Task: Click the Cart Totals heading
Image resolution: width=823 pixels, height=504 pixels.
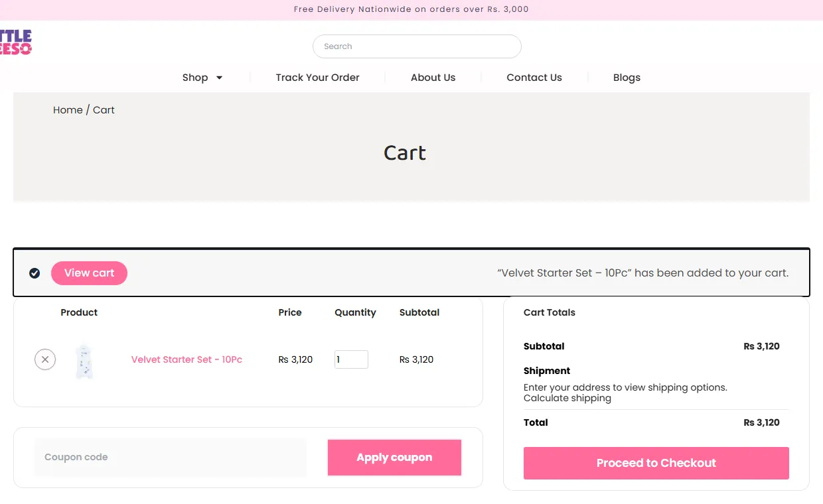Action: (x=550, y=312)
